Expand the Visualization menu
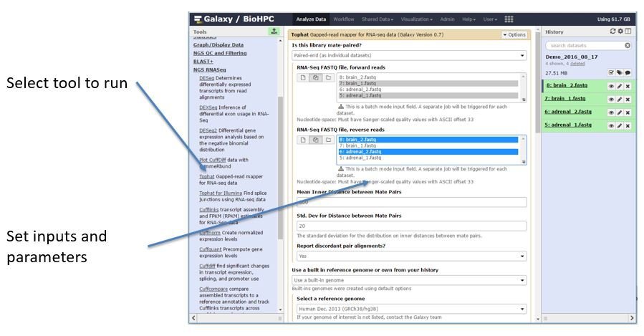This screenshot has height=336, width=644. click(416, 19)
